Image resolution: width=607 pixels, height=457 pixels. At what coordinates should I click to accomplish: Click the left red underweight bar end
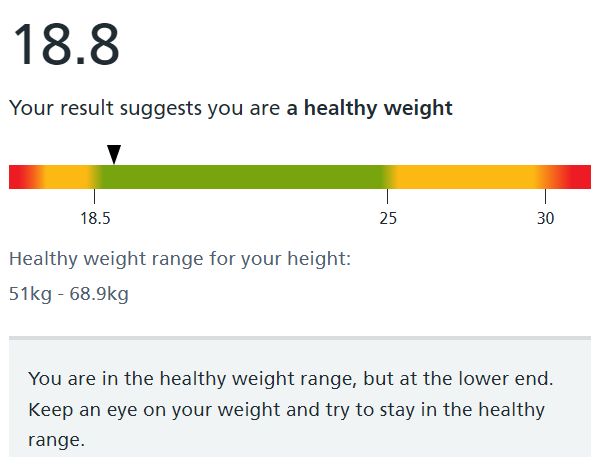click(23, 177)
